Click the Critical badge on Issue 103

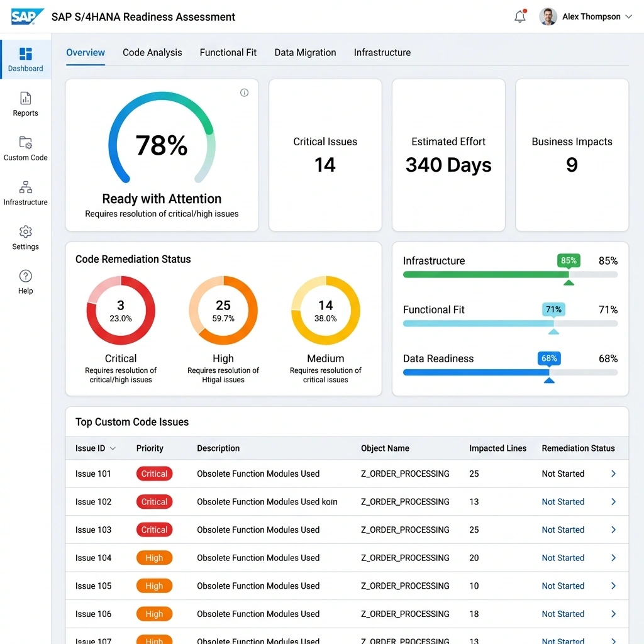point(154,530)
